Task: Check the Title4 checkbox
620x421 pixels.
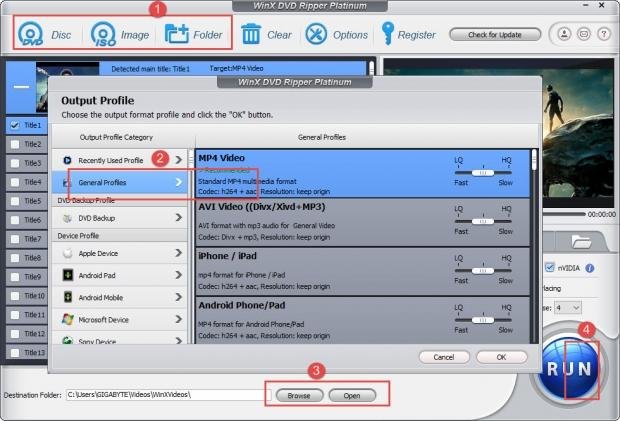Action: coord(15,182)
